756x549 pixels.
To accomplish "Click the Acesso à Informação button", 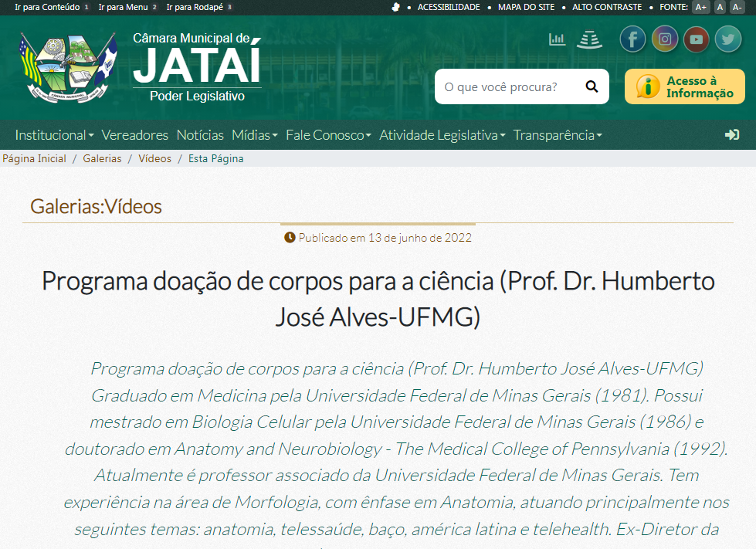I will click(x=685, y=86).
